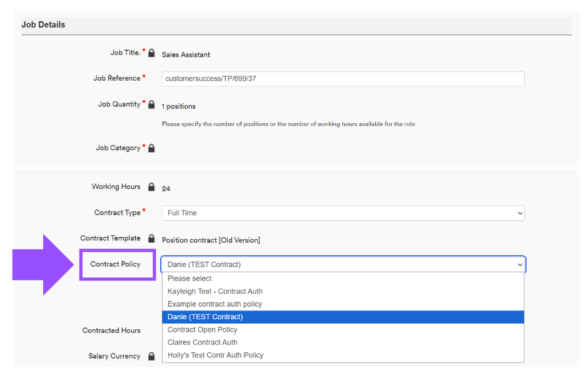Viewport: 588px width, 373px height.
Task: Click the lock icon next to Salary Currency
Action: (x=151, y=356)
